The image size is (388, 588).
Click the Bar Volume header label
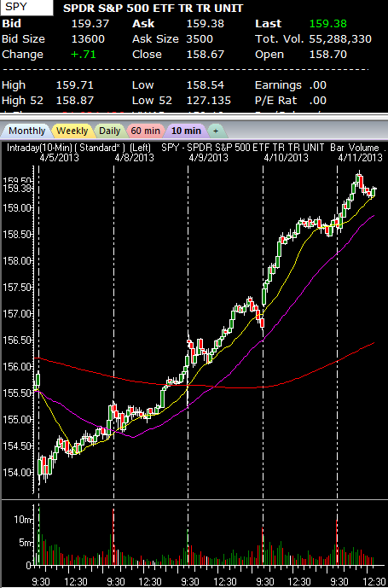point(354,148)
